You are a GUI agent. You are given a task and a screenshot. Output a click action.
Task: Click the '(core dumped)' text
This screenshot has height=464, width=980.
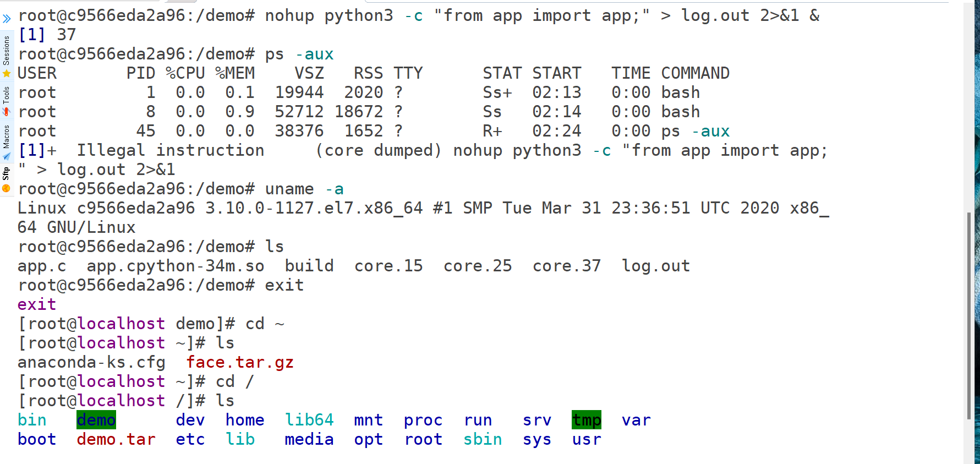(379, 150)
